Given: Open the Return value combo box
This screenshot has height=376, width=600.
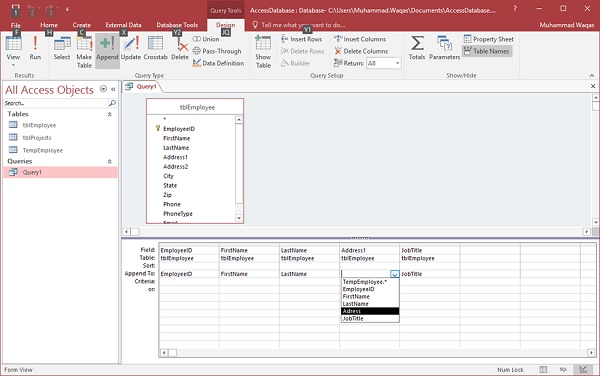Looking at the screenshot, I should (384, 63).
